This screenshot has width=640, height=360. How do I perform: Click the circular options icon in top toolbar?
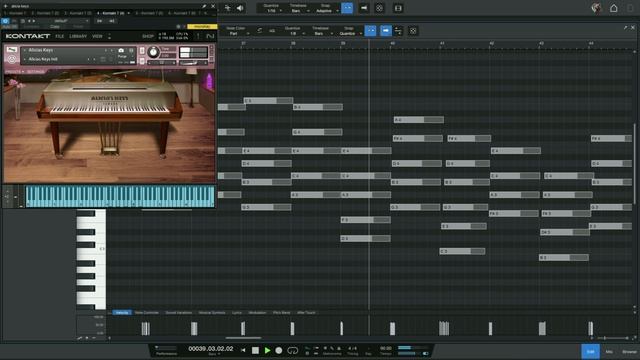pyautogui.click(x=379, y=8)
